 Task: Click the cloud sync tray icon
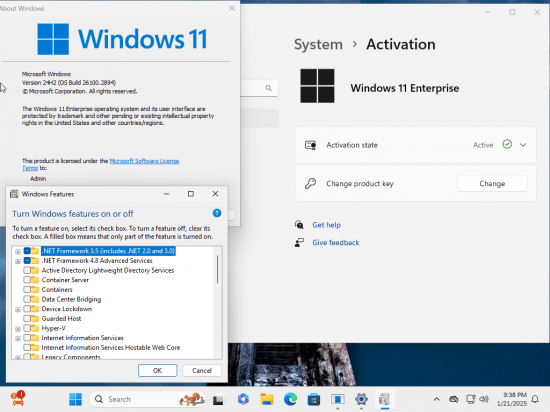pyautogui.click(x=454, y=399)
